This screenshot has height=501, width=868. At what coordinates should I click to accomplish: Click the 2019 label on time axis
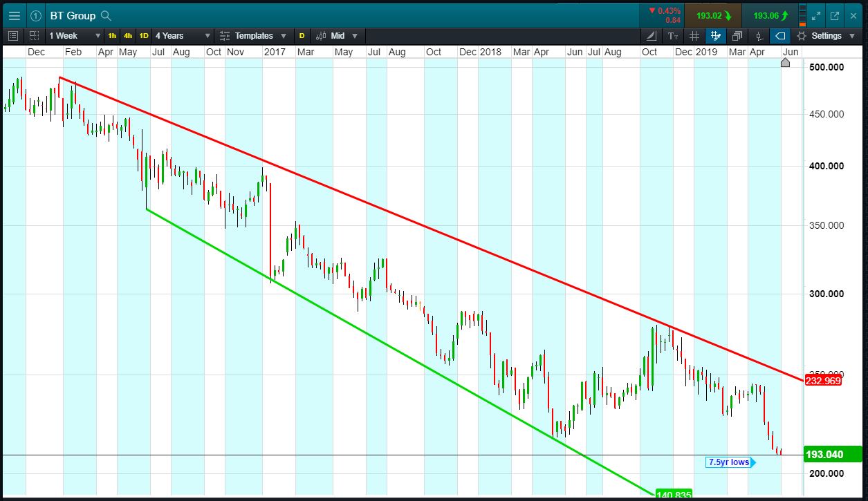click(x=706, y=52)
